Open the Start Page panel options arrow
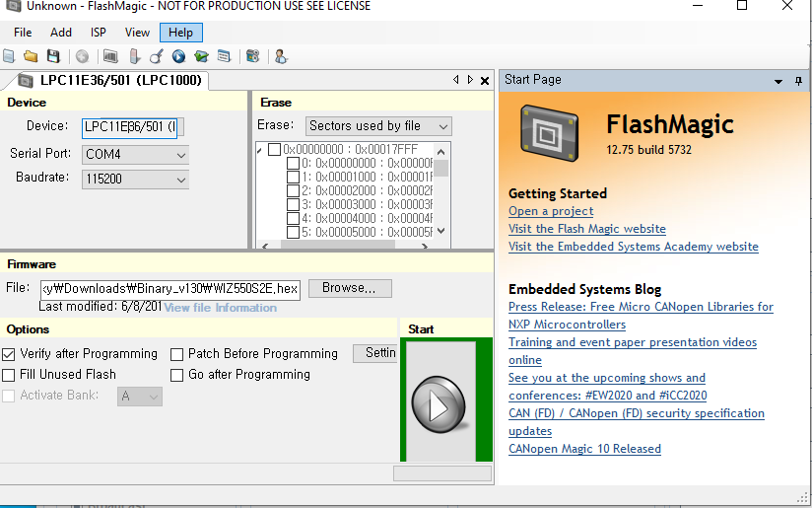812x508 pixels. coord(778,82)
